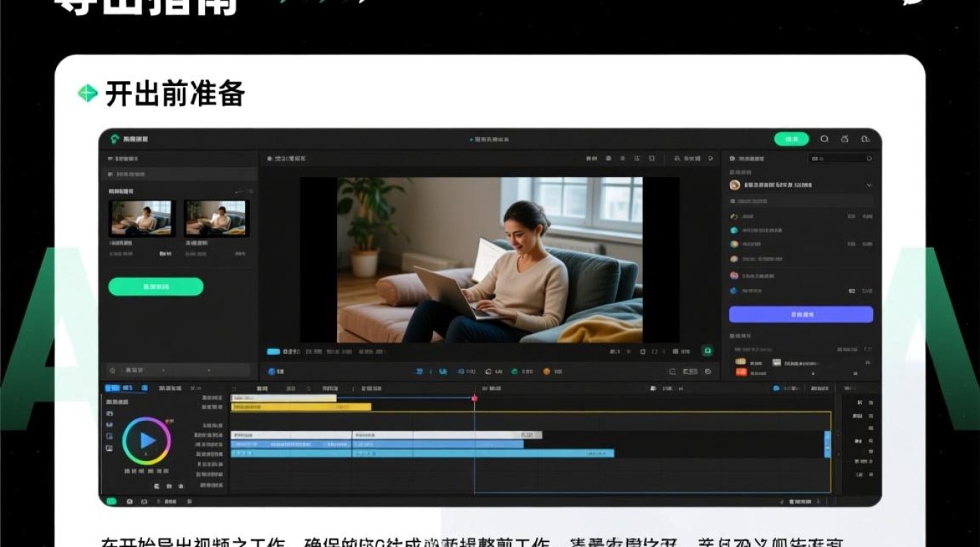
Task: Click the wide purple button in right panel
Action: coord(801,314)
